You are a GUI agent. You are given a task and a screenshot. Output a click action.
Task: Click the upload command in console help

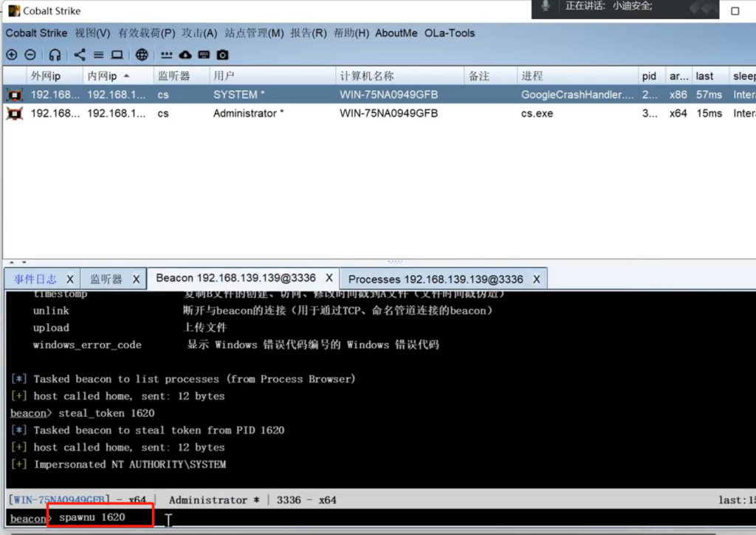[x=51, y=328]
